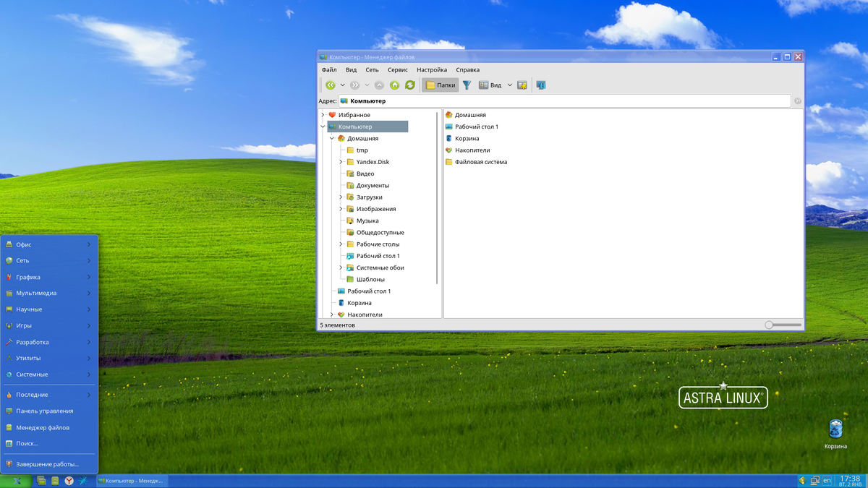
Task: Click the 17:38 taskbar clock
Action: click(x=850, y=481)
